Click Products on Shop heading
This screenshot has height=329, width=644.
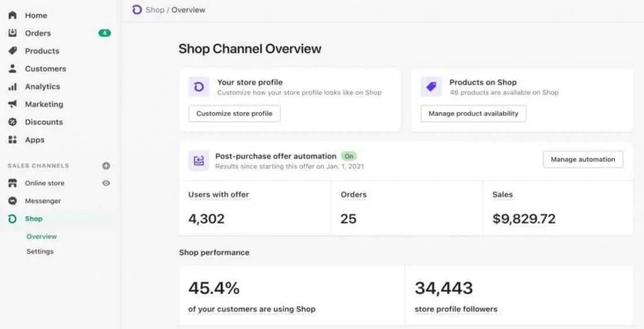tap(483, 82)
